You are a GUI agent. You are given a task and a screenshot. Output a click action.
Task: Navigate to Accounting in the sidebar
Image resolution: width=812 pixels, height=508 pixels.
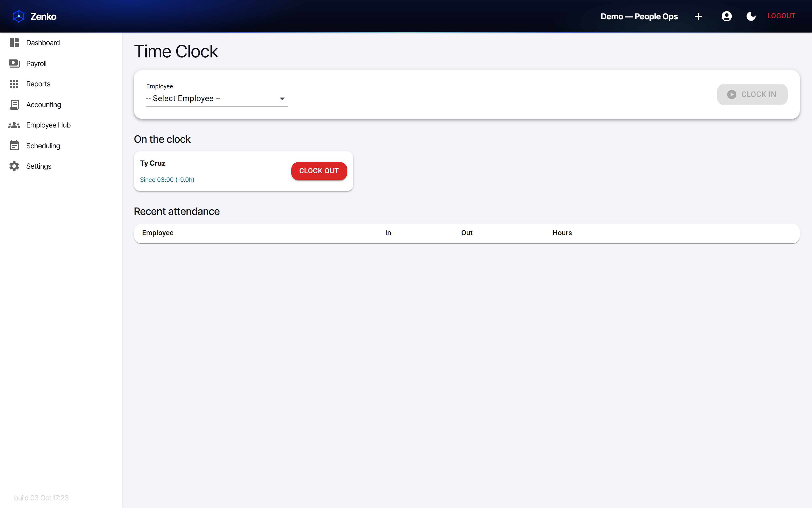pos(61,104)
